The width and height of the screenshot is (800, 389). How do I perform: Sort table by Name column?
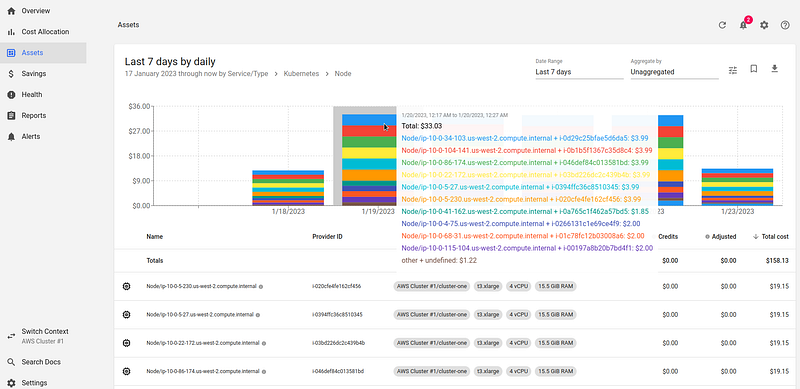(155, 237)
